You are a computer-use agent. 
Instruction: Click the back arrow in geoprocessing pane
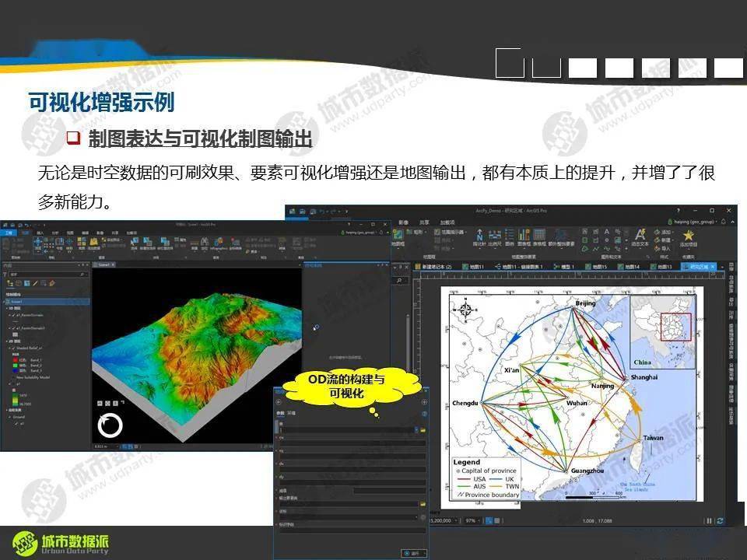point(279,403)
